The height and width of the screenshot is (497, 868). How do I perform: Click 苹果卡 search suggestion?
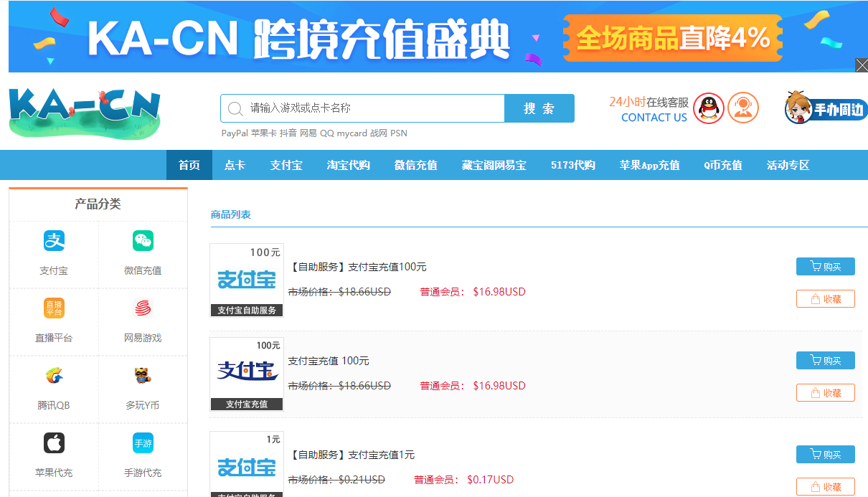point(264,133)
